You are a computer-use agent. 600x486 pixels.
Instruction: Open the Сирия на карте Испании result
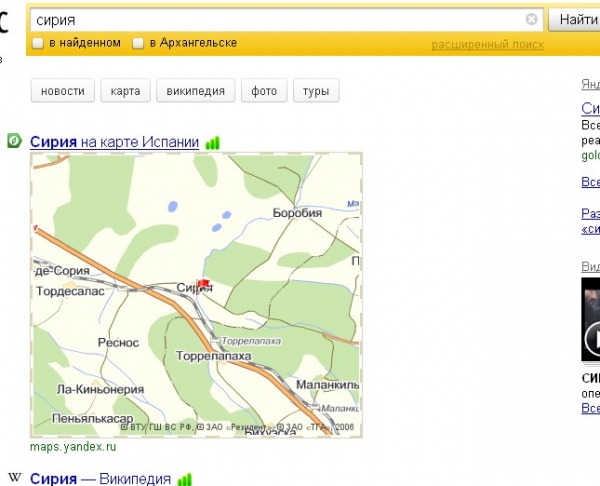coord(114,142)
